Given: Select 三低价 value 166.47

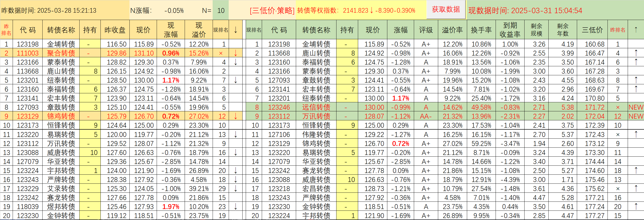Looking at the screenshot, I should pyautogui.click(x=595, y=53).
